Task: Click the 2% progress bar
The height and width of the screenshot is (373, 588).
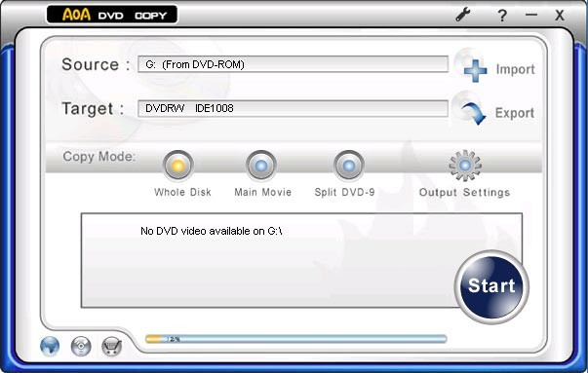Action: (x=296, y=339)
